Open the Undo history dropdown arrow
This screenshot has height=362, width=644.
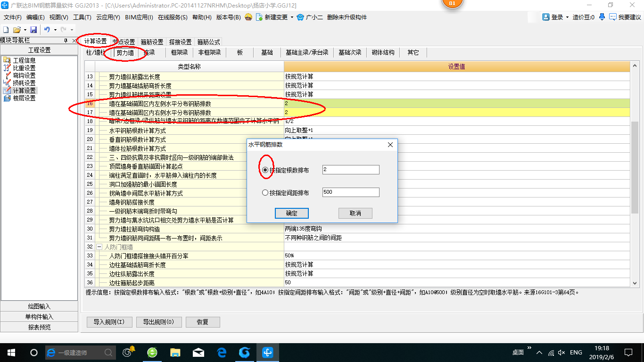tap(55, 30)
